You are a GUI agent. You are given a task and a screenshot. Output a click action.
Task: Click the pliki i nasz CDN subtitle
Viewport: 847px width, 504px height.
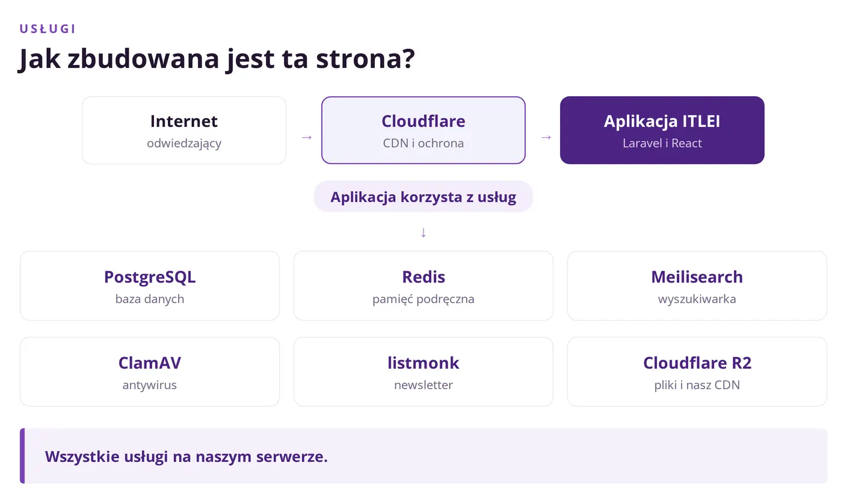pos(697,385)
